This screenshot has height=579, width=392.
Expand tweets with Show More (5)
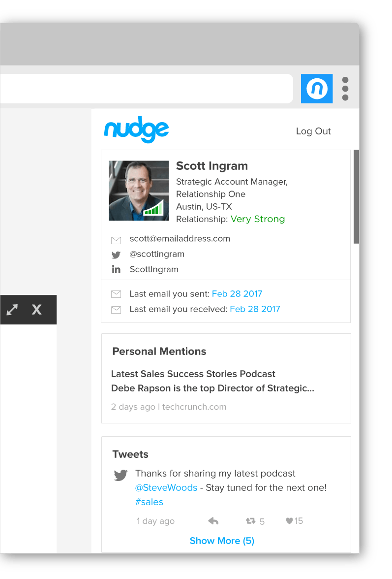tap(222, 541)
